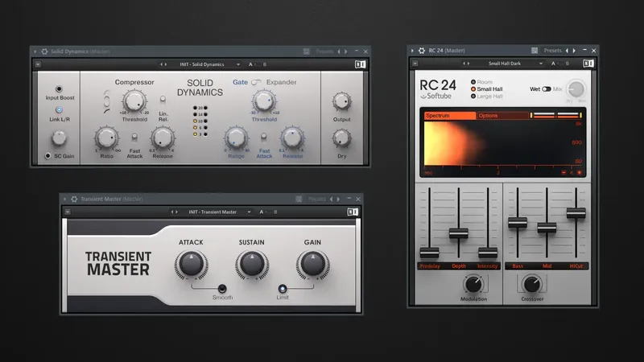
Task: Go to next preset in Solid Dynamics titlebar
Action: tap(346, 51)
